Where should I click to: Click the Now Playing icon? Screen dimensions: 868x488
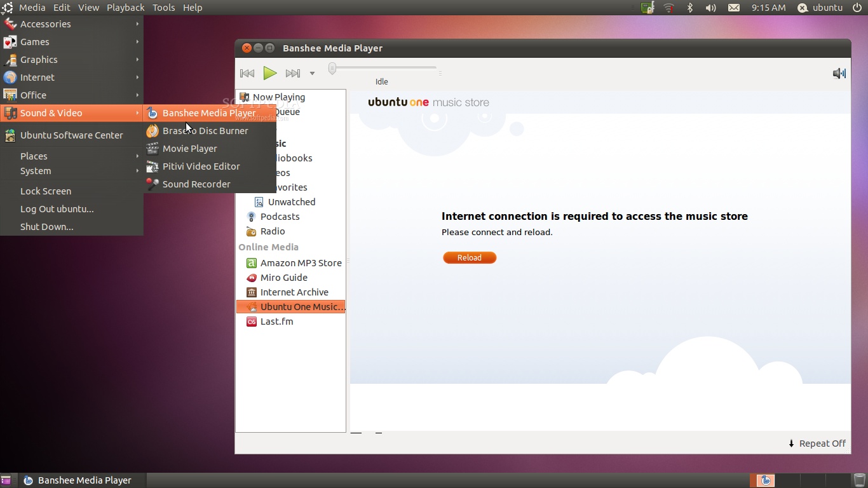(244, 97)
